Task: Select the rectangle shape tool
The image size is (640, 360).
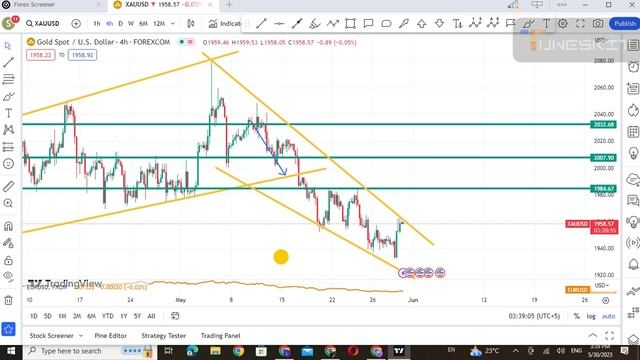Action: point(350,24)
